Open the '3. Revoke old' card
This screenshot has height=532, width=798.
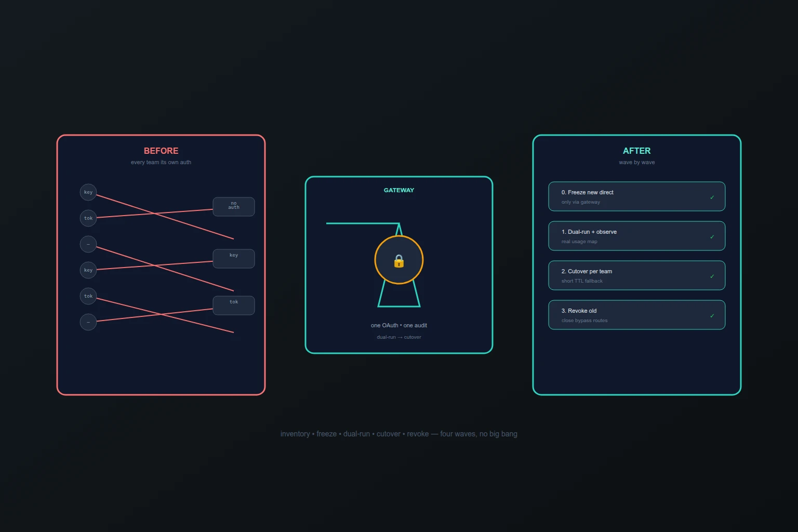coord(637,315)
